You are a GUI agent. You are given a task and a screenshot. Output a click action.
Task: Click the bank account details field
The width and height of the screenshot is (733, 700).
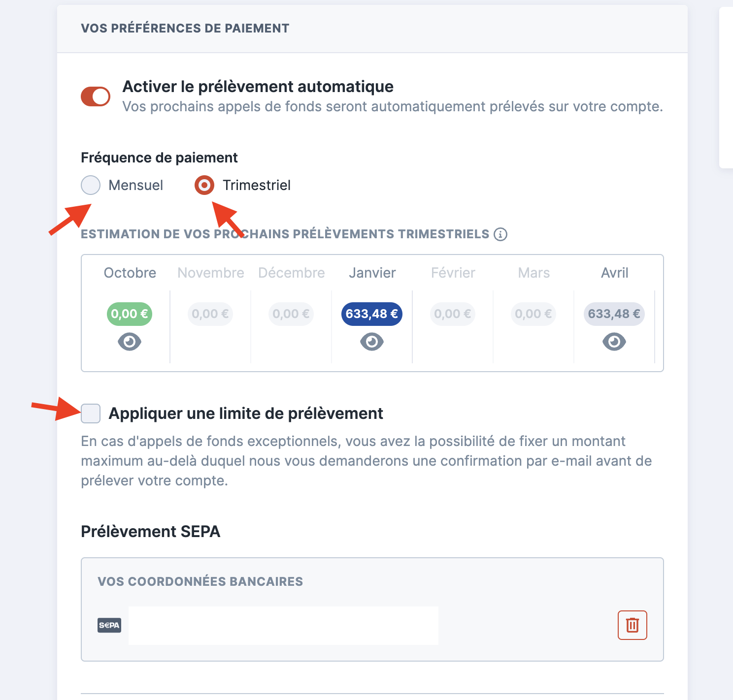[283, 626]
